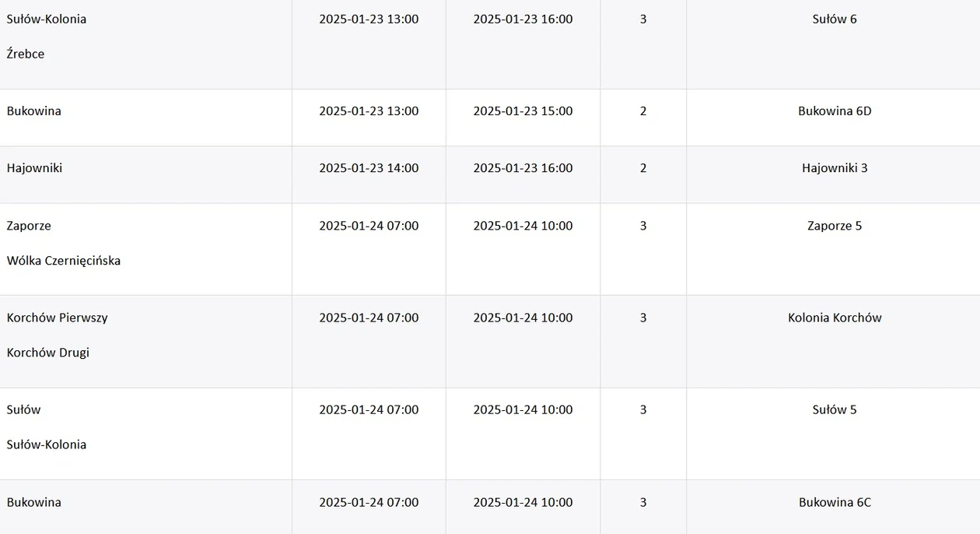Click Korchów Drugi in the locality column

pyautogui.click(x=48, y=353)
